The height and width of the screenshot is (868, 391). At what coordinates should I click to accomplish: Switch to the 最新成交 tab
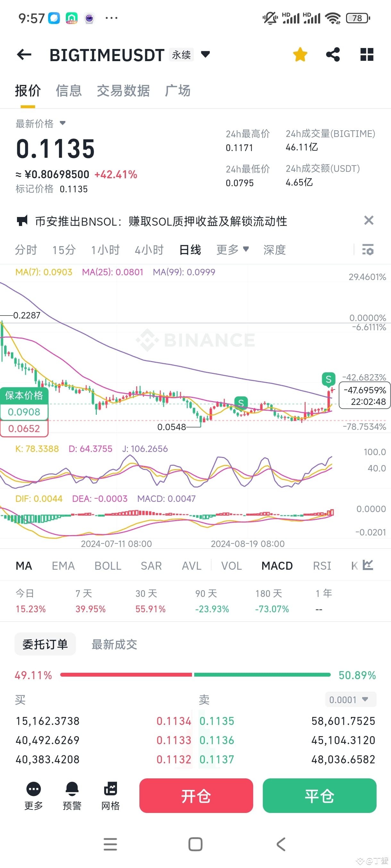coord(114,644)
